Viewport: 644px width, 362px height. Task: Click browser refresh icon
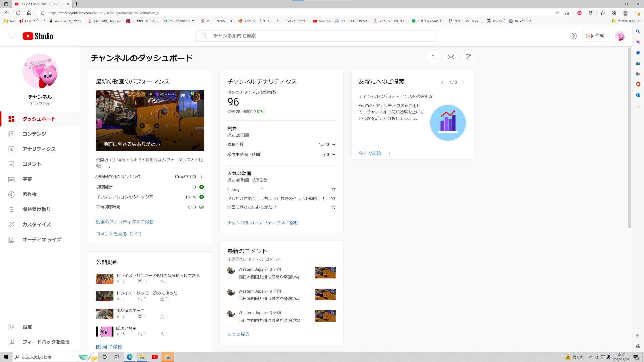(x=18, y=13)
